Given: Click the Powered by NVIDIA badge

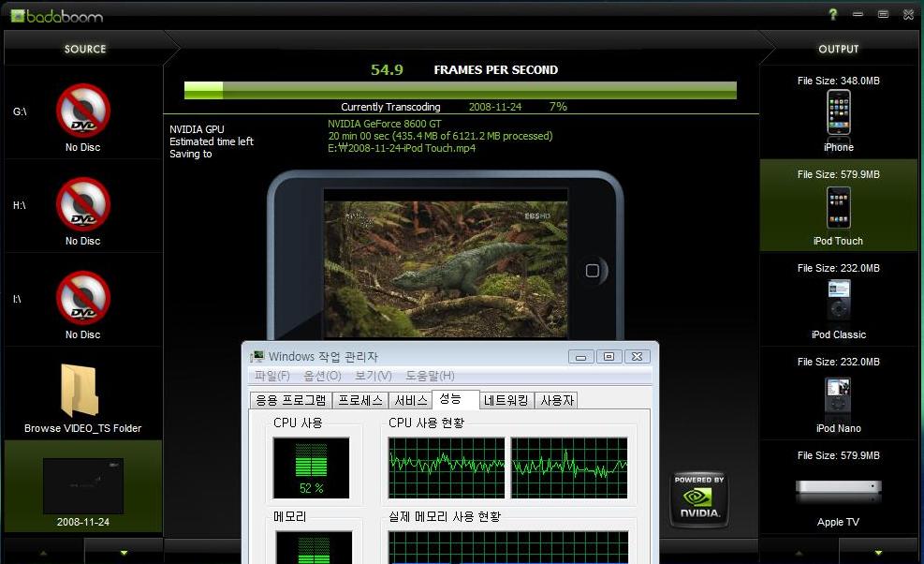Looking at the screenshot, I should click(x=699, y=498).
